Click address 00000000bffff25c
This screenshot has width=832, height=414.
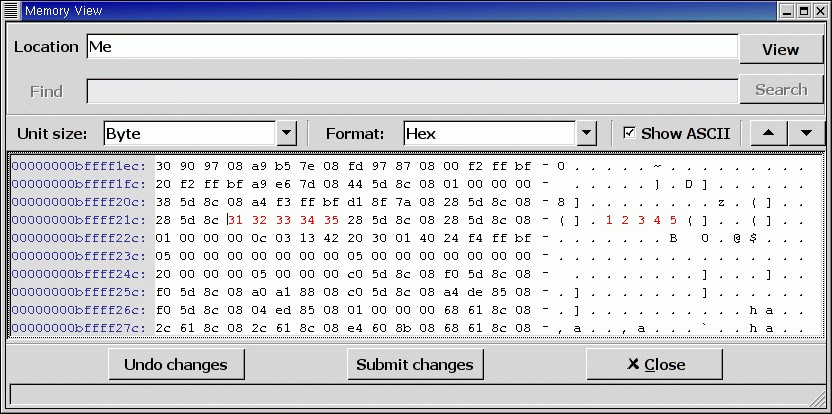point(79,292)
